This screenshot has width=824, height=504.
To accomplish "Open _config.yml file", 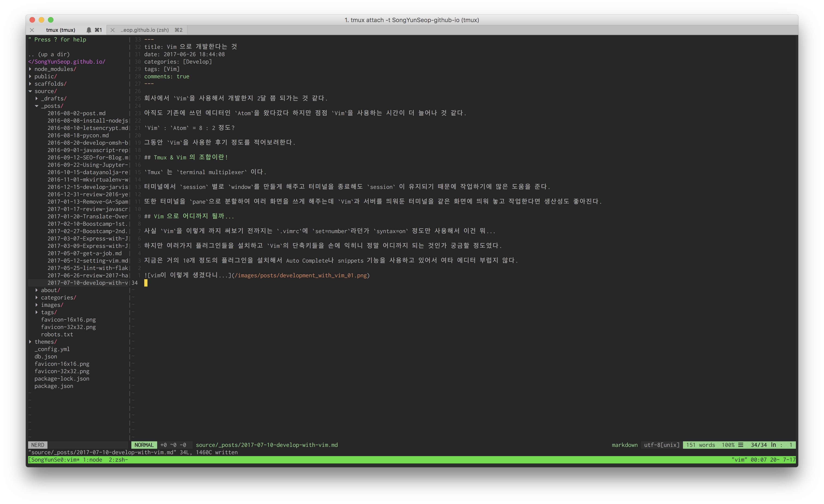I will point(52,349).
